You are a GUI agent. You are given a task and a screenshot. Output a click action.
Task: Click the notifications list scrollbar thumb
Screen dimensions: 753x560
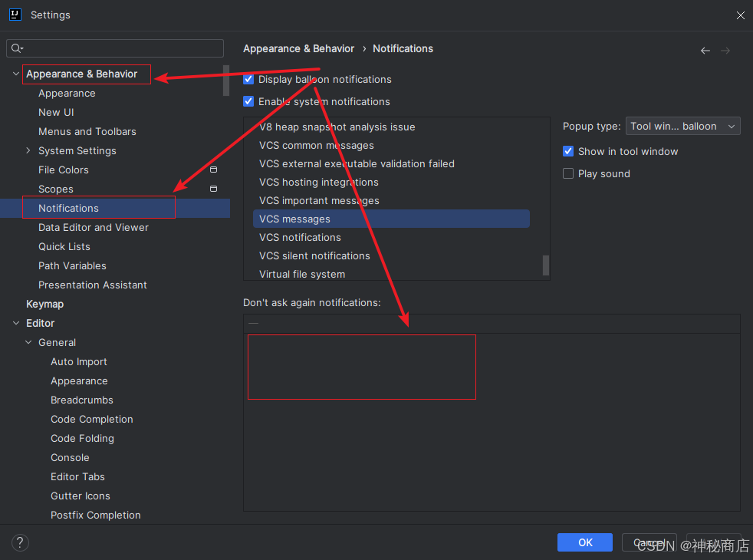tap(545, 265)
